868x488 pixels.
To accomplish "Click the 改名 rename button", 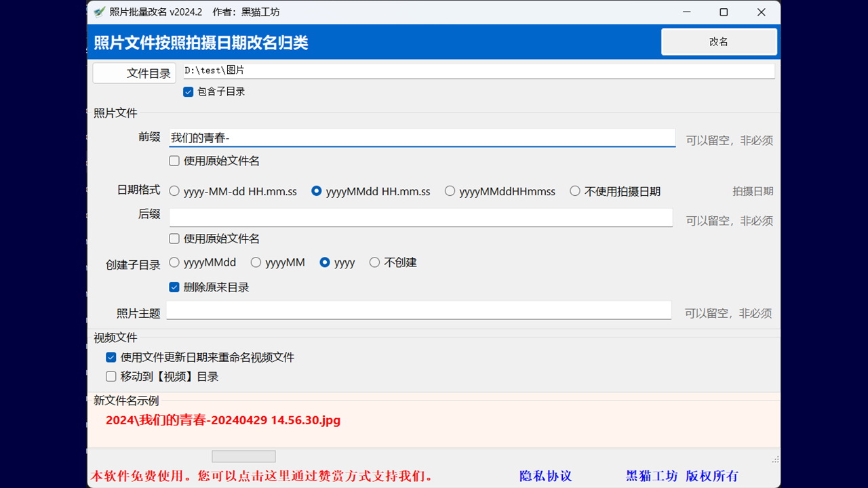I will 719,41.
